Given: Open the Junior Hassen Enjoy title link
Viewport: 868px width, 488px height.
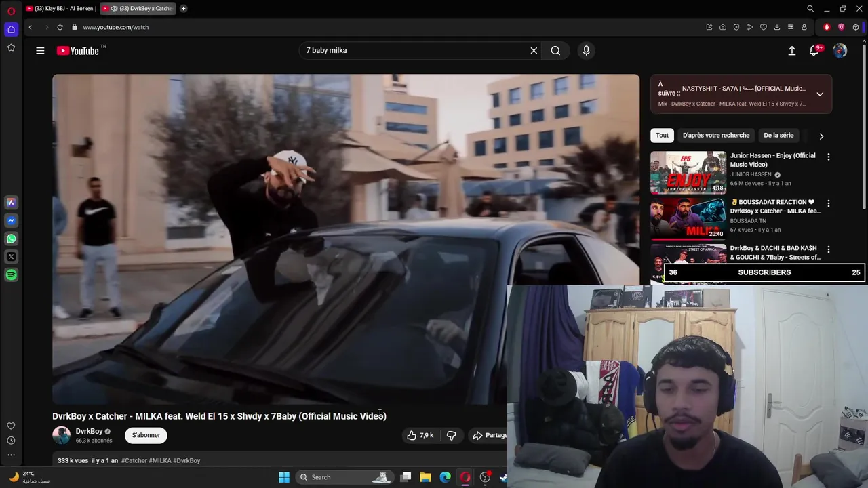Looking at the screenshot, I should click(773, 160).
